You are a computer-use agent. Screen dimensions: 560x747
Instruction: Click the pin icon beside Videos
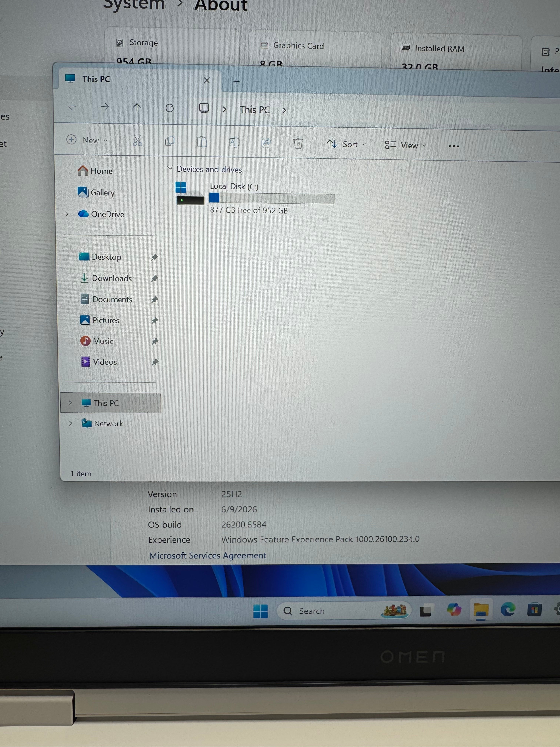point(155,362)
